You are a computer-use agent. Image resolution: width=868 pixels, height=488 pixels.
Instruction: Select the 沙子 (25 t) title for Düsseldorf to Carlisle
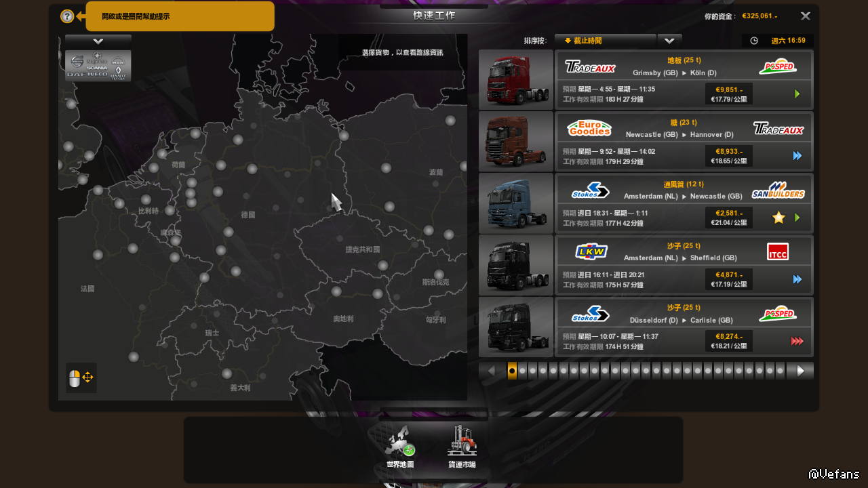click(x=684, y=307)
